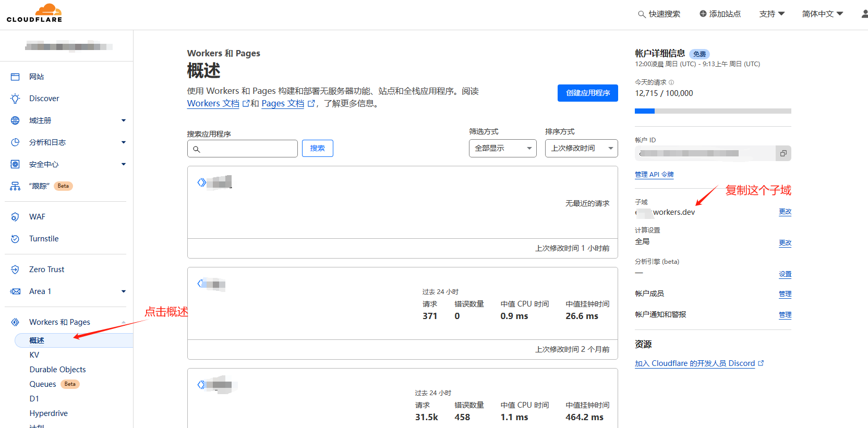Click the search icon inside the application search box
Screen dimensions: 868x428
197,149
